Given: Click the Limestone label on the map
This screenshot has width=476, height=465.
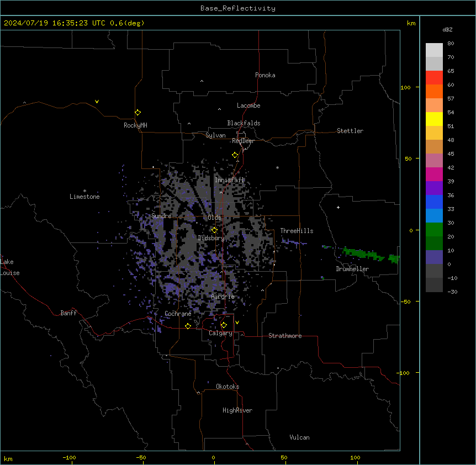Looking at the screenshot, I should (x=84, y=197).
